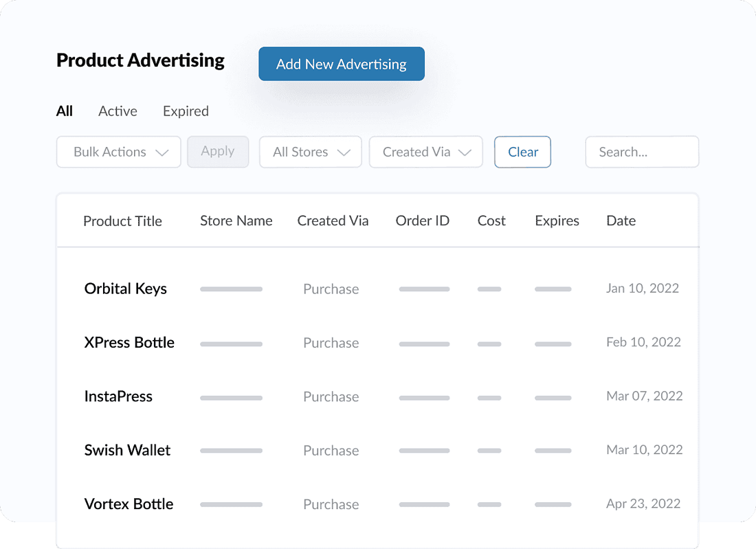Viewport: 756px width, 549px height.
Task: Select the XPress Bottle product title
Action: point(129,342)
